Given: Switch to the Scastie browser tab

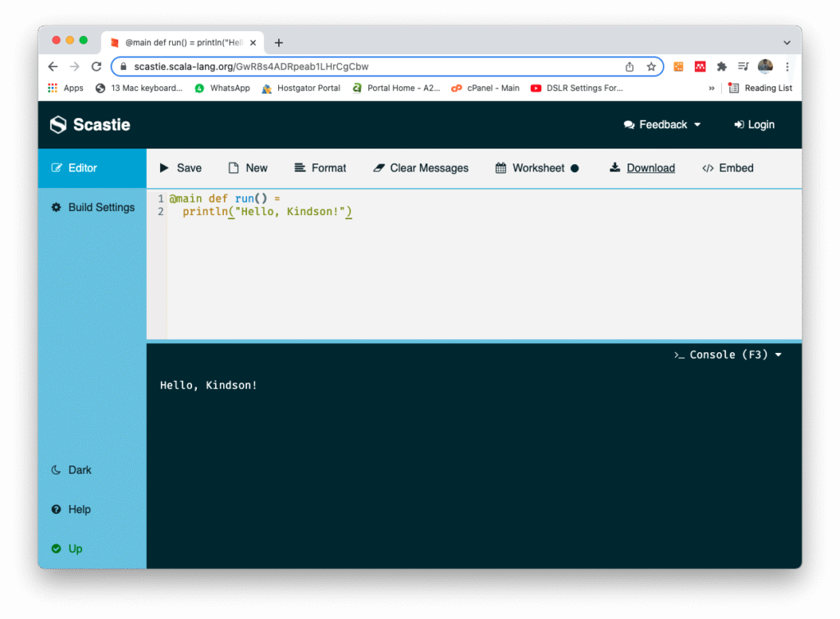Looking at the screenshot, I should [176, 42].
